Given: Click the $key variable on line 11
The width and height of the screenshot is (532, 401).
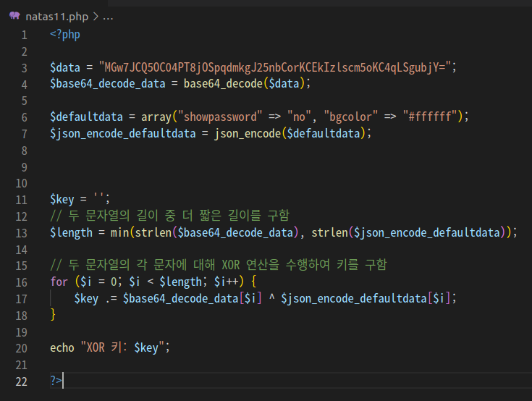Looking at the screenshot, I should [62, 199].
